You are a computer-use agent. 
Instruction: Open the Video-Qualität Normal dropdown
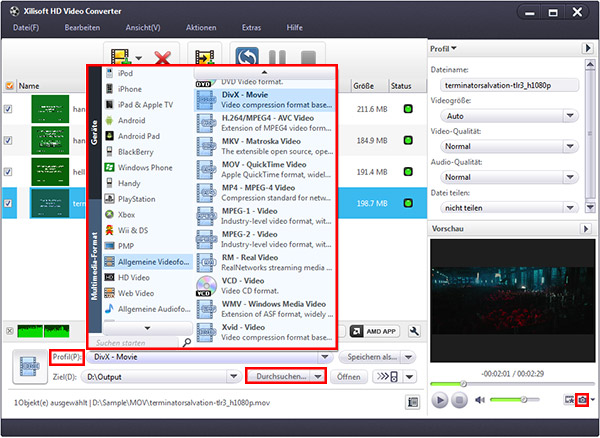tap(509, 146)
